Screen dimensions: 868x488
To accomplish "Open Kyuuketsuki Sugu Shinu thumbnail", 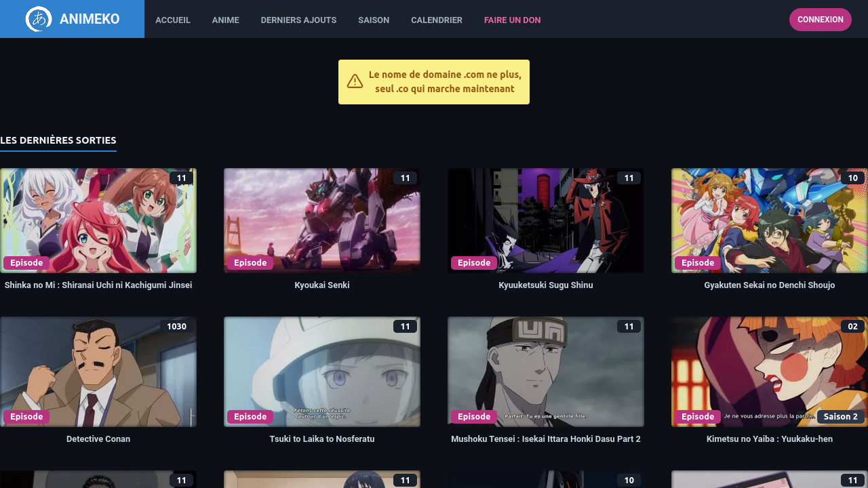I will pyautogui.click(x=546, y=221).
